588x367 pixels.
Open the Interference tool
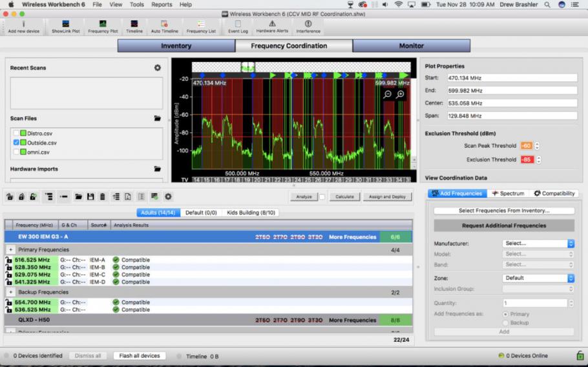pos(308,27)
